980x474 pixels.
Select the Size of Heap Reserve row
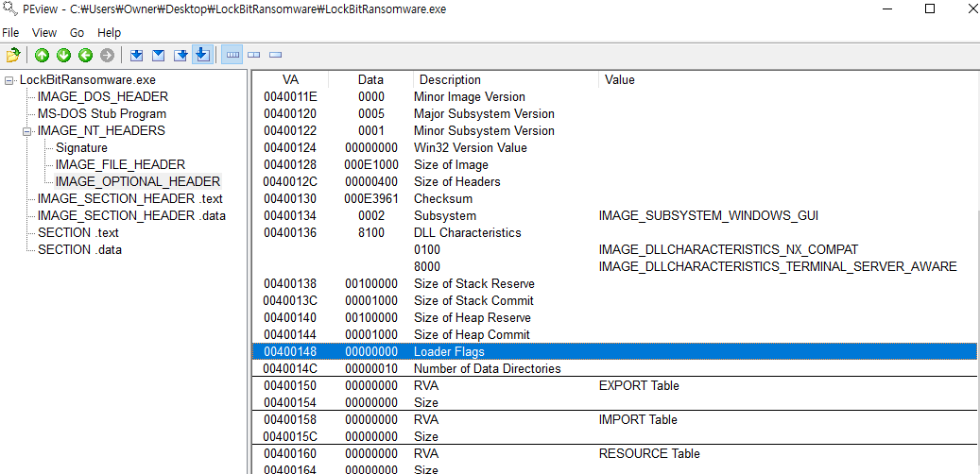coord(615,317)
